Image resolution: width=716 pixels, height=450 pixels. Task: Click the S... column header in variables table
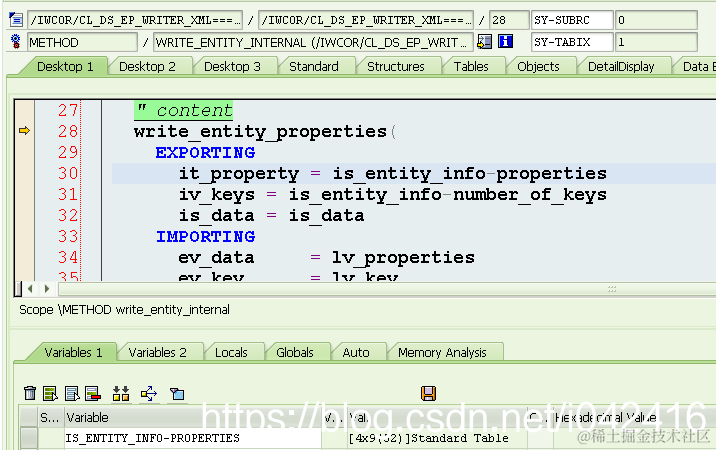(51, 417)
